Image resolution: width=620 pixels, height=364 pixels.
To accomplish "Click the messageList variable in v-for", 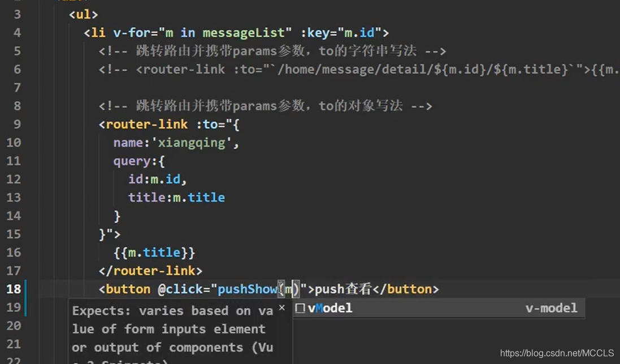I will click(x=244, y=33).
